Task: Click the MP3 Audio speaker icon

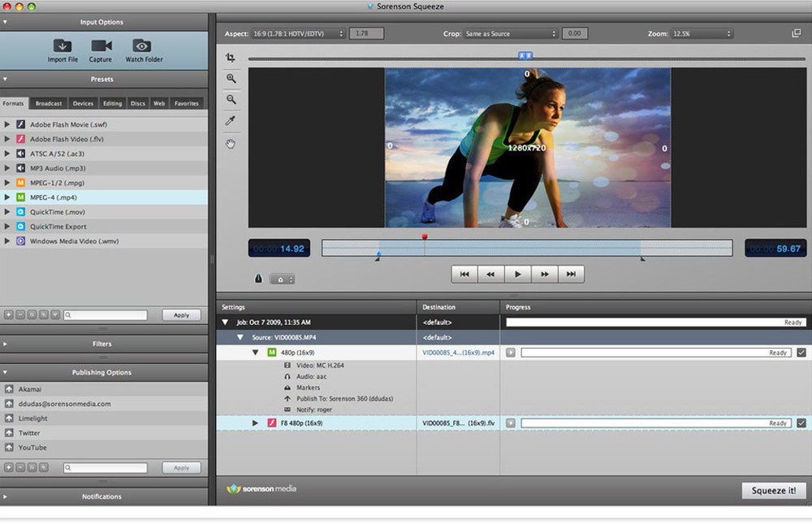Action: [x=21, y=168]
